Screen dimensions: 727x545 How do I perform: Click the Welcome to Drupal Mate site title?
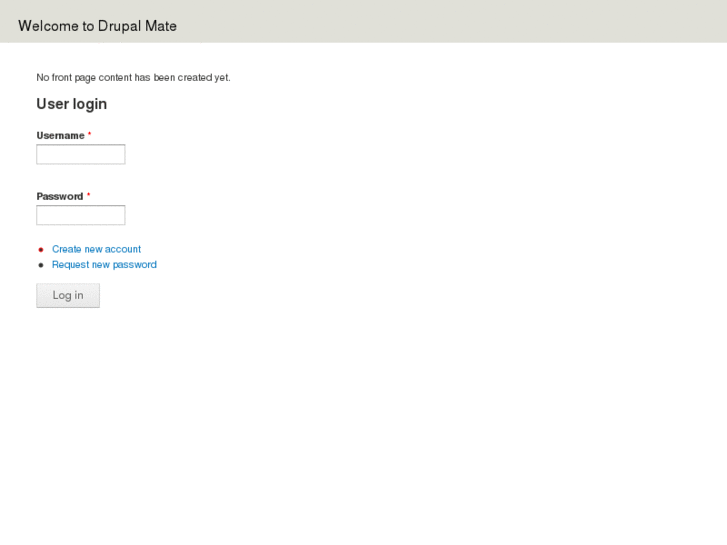pyautogui.click(x=97, y=26)
